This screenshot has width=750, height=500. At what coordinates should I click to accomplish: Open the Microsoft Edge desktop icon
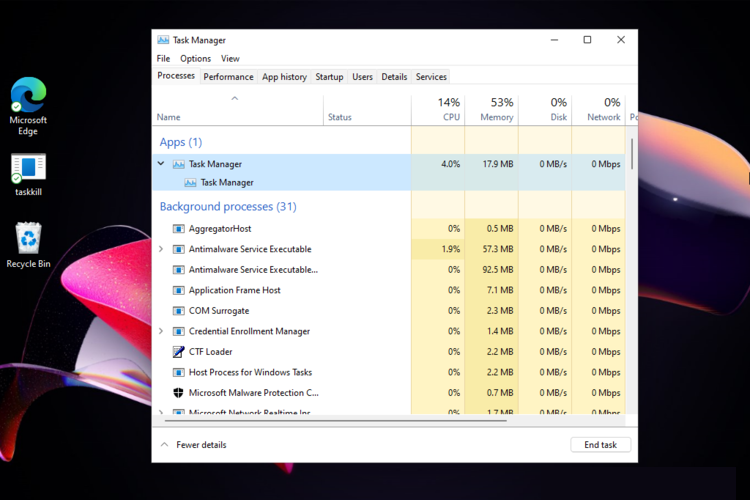click(28, 106)
